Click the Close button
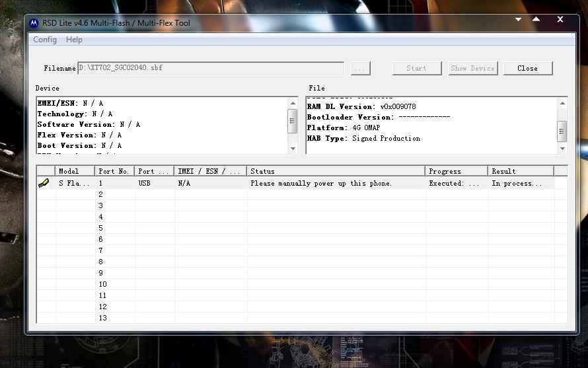This screenshot has width=588, height=368. tap(528, 68)
